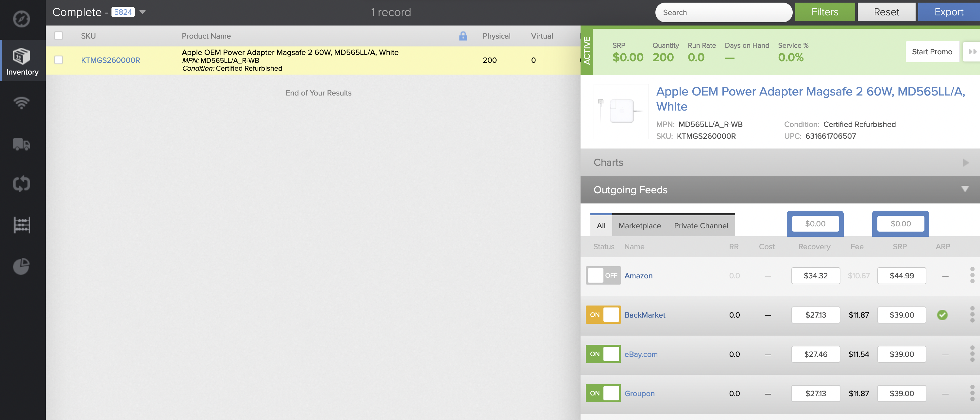Check the box for SKU KTMGS260000R row
Screen dimensions: 980x420
(x=59, y=60)
